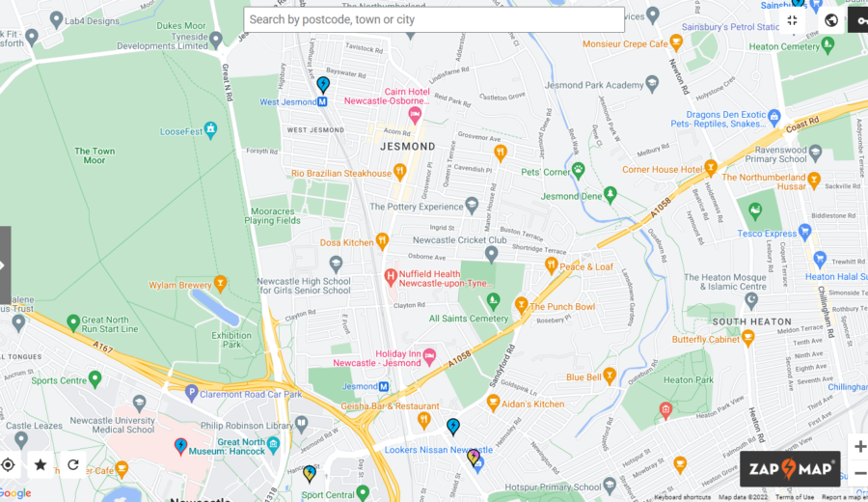The height and width of the screenshot is (502, 868).
Task: Open the map key legend
Action: pyautogui.click(x=861, y=20)
